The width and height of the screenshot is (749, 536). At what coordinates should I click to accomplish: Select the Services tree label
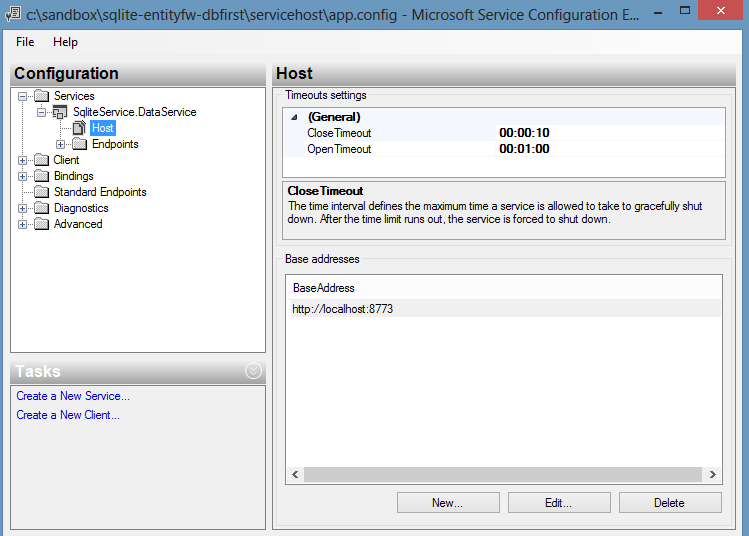point(74,96)
